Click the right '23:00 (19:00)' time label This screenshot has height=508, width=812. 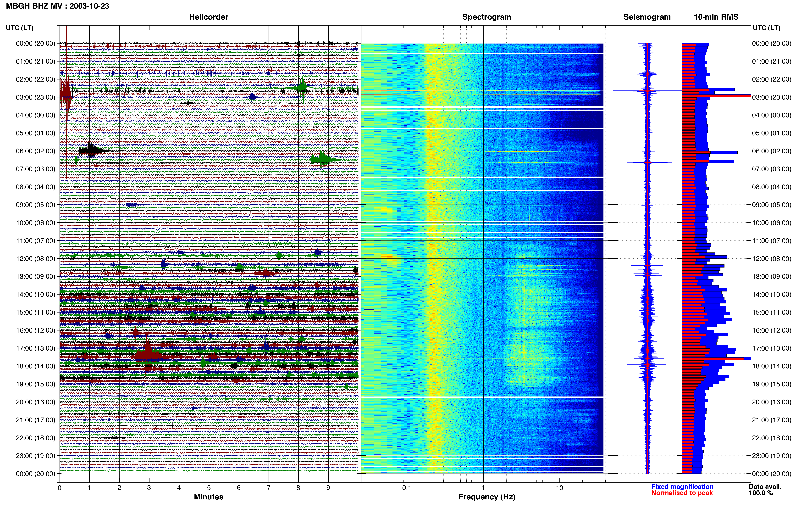(772, 456)
